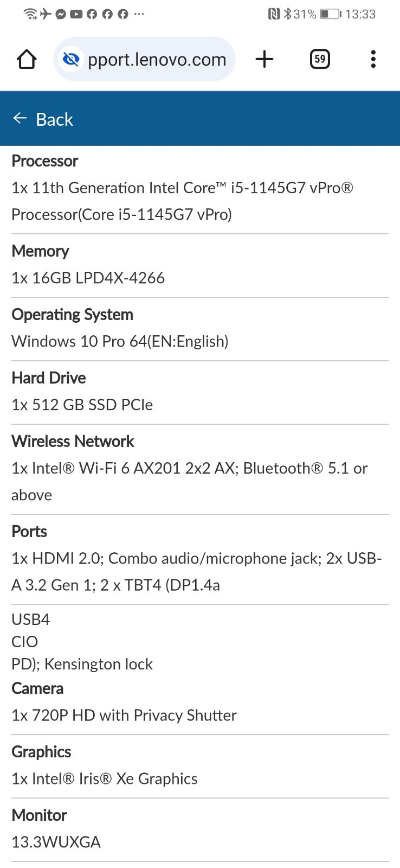Tap the Processor section heading
Image resolution: width=400 pixels, height=868 pixels.
pos(45,161)
